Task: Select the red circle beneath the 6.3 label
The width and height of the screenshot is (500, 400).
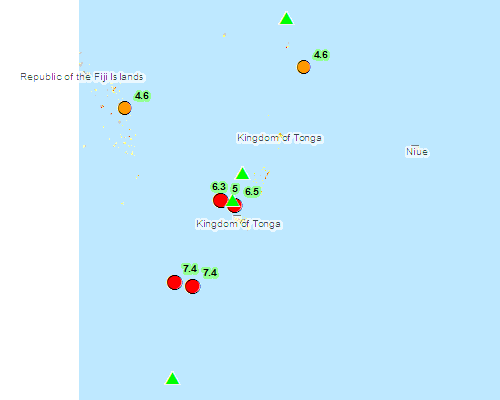Action: 220,200
